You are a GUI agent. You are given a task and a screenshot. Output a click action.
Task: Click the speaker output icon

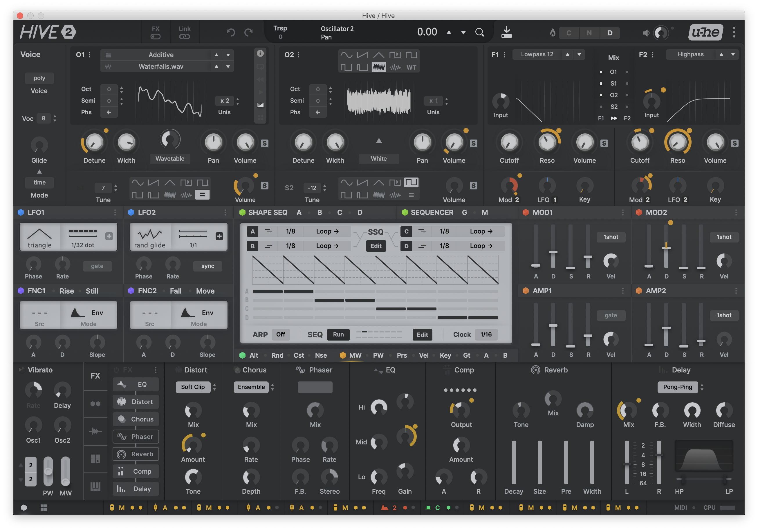click(646, 33)
